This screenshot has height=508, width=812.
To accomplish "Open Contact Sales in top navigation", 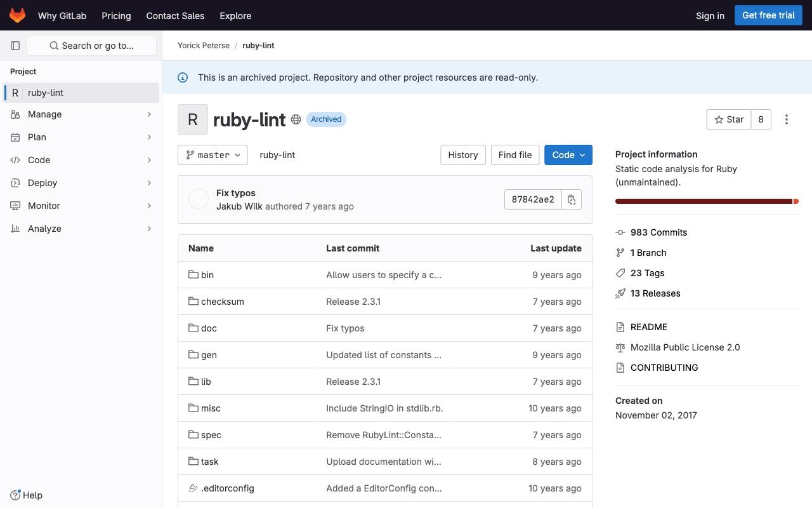I will coord(175,15).
